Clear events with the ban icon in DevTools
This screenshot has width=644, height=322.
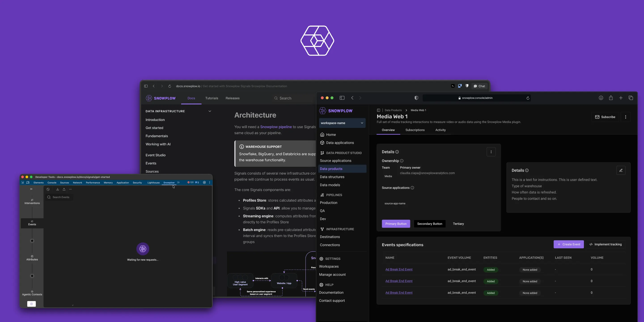(48, 189)
